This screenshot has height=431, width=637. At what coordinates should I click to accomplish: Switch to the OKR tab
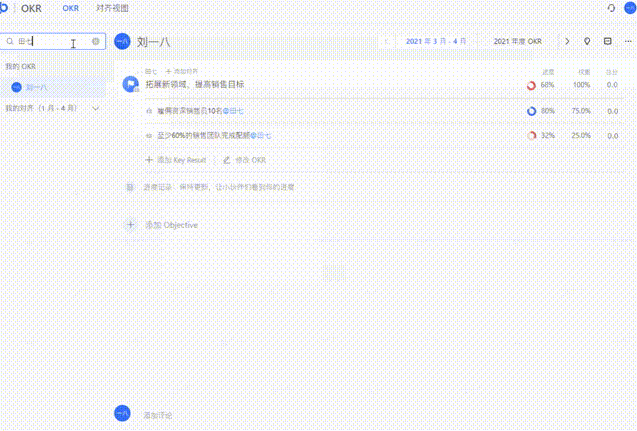70,8
